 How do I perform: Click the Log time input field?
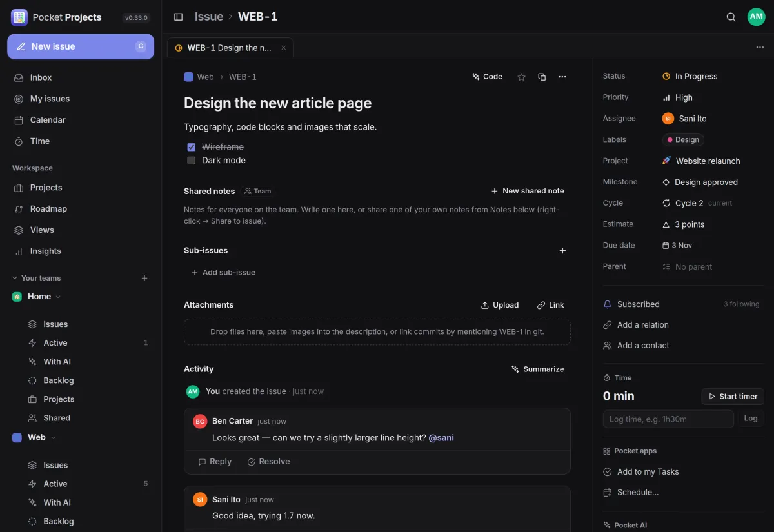click(668, 419)
